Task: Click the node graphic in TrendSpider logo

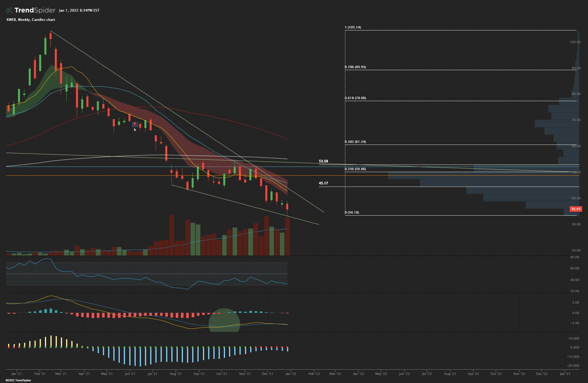Action: point(9,10)
